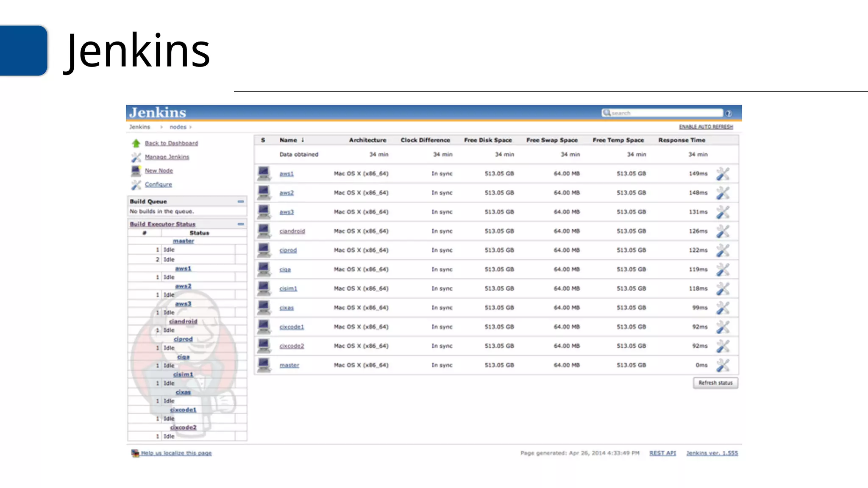Screen dimensions: 868x488
Task: Click the computer status icon for master
Action: [264, 365]
